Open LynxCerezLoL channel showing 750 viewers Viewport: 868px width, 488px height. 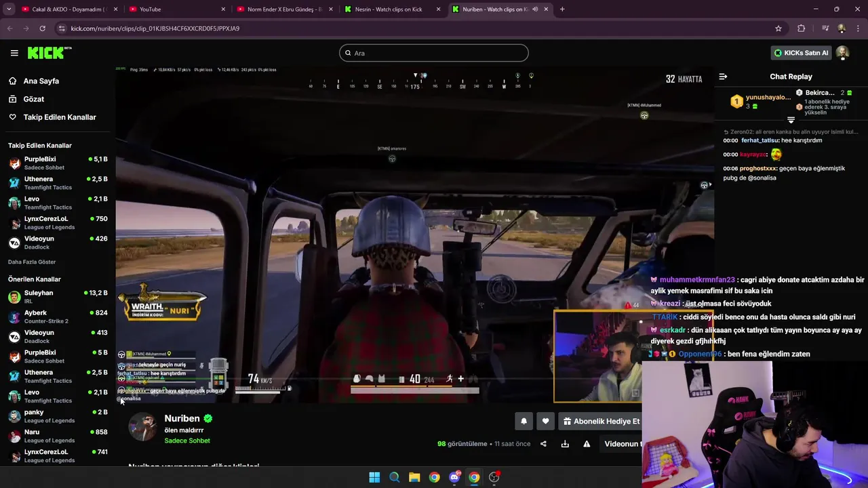[x=58, y=223]
